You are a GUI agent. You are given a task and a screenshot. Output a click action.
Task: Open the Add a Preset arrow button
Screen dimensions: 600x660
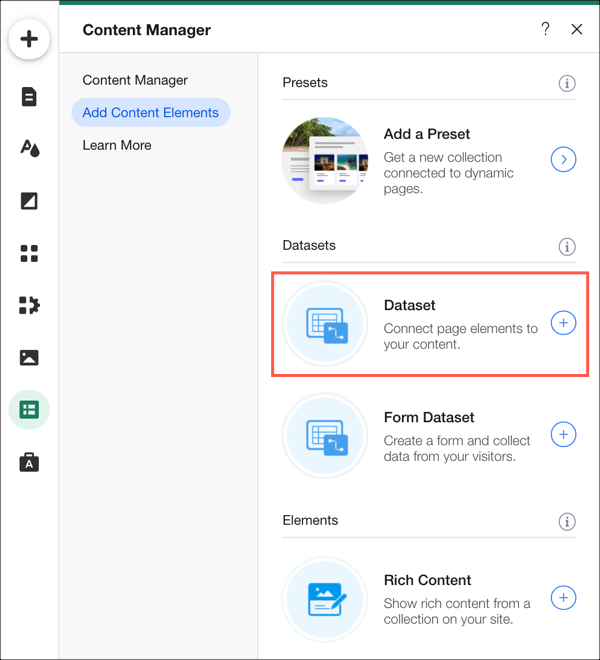pos(563,160)
